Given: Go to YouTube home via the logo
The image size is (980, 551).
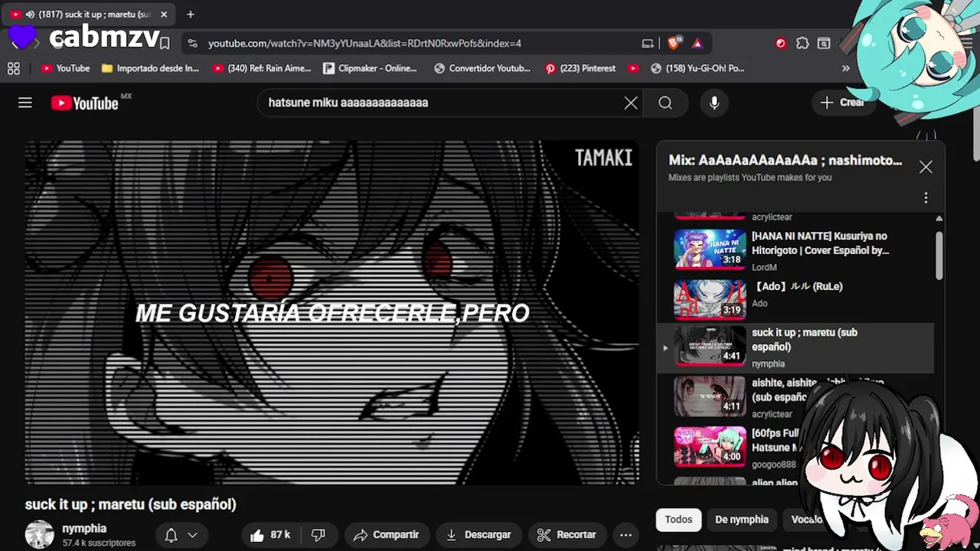Looking at the screenshot, I should click(84, 103).
